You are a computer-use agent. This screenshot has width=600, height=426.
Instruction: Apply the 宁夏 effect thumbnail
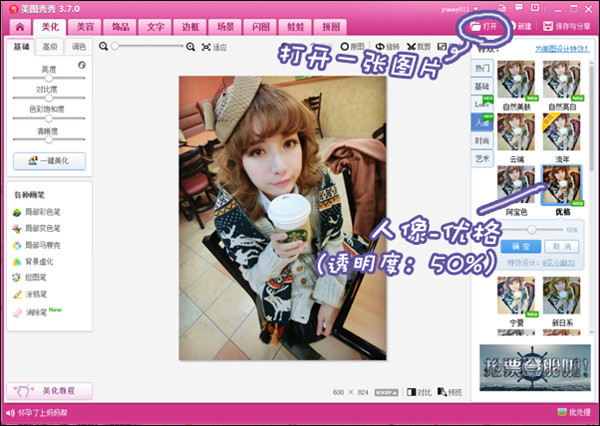point(516,296)
